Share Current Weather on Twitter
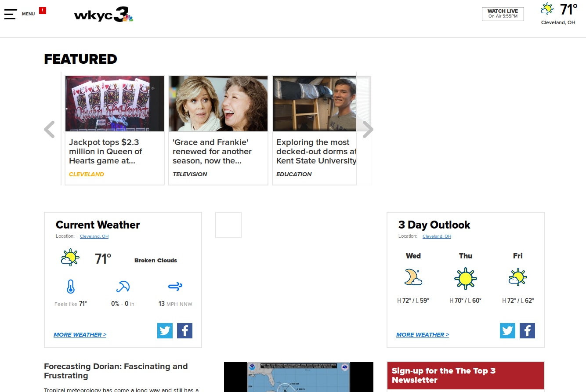Screen dimensions: 586x392 tap(165, 330)
